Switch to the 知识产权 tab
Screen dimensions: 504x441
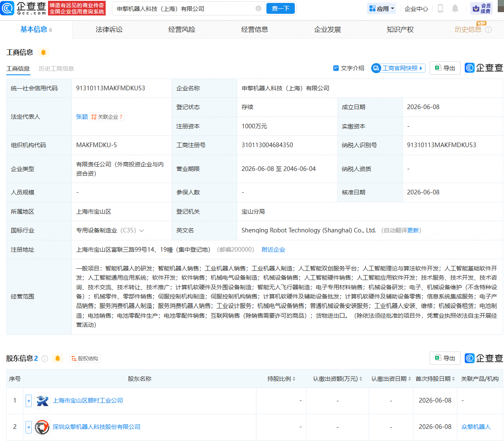click(x=400, y=29)
